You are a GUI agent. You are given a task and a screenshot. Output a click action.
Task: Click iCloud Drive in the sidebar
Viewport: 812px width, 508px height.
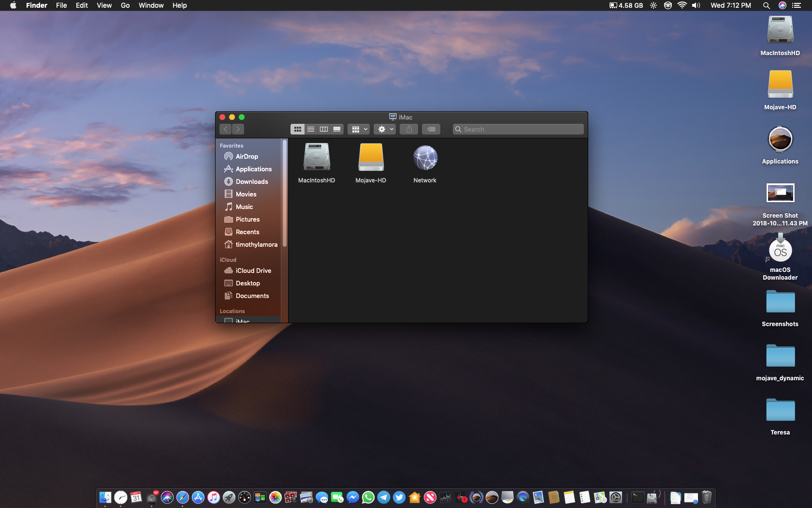point(253,270)
